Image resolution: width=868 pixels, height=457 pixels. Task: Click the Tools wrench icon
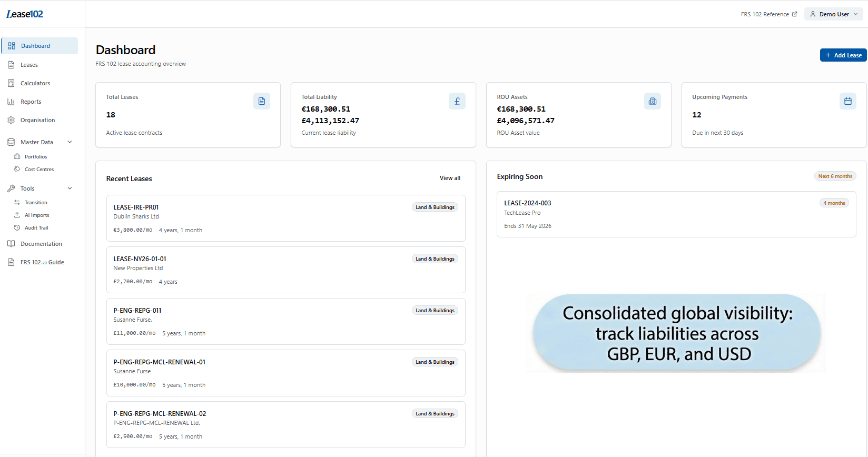point(11,188)
